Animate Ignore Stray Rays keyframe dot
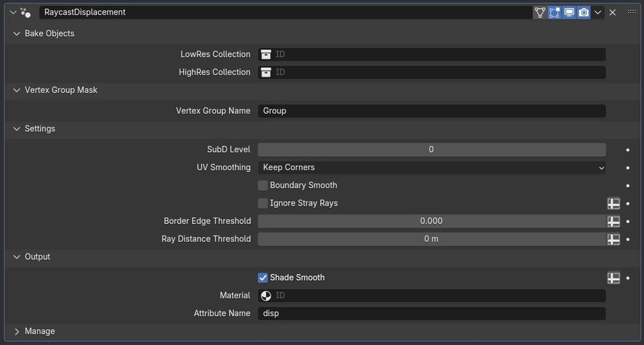This screenshot has width=644, height=345. [x=627, y=204]
